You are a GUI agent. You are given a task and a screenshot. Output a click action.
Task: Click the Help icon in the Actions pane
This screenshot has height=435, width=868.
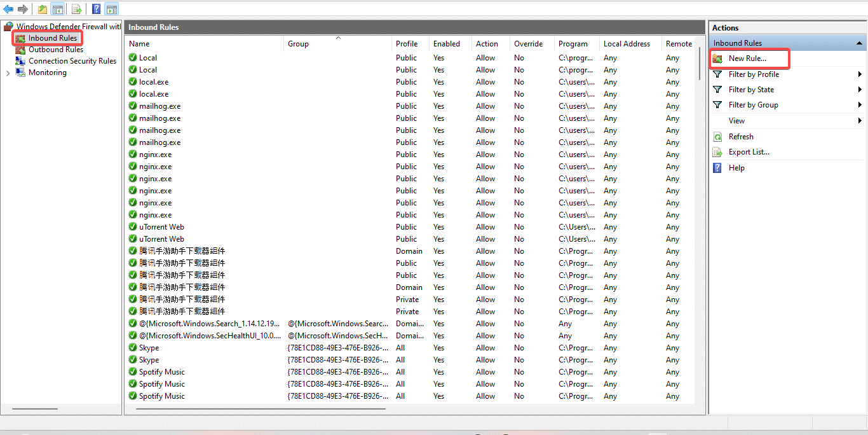pos(717,167)
